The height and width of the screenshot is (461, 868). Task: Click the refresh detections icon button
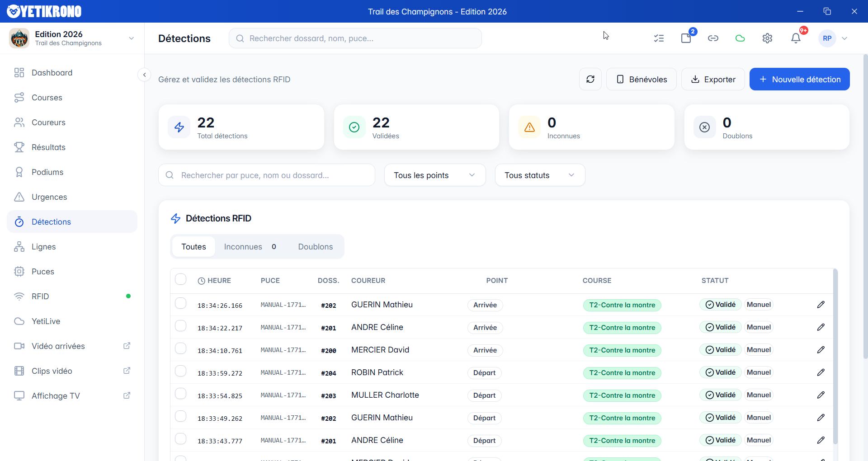[x=590, y=79]
